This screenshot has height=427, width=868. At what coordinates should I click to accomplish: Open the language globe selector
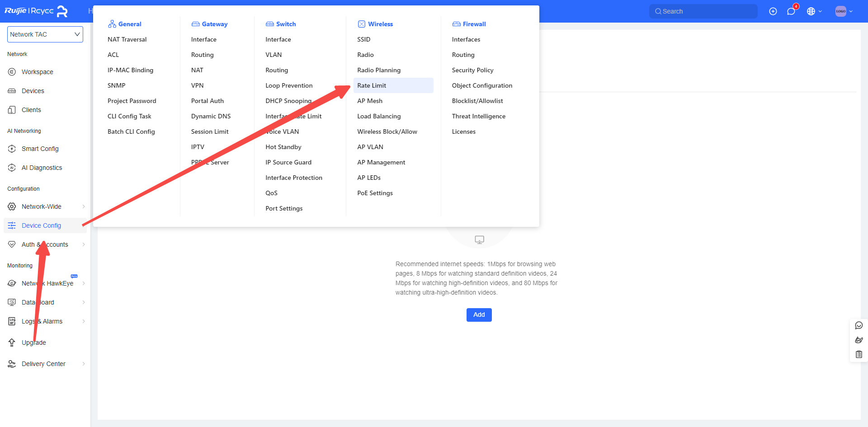pyautogui.click(x=814, y=11)
